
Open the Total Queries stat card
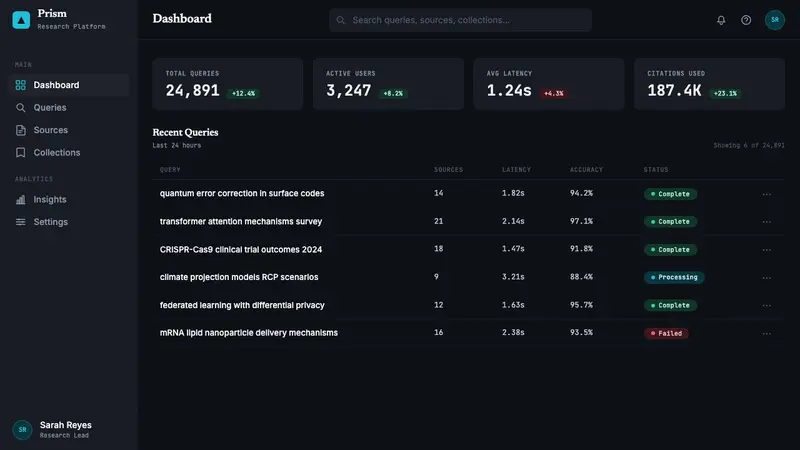[228, 84]
